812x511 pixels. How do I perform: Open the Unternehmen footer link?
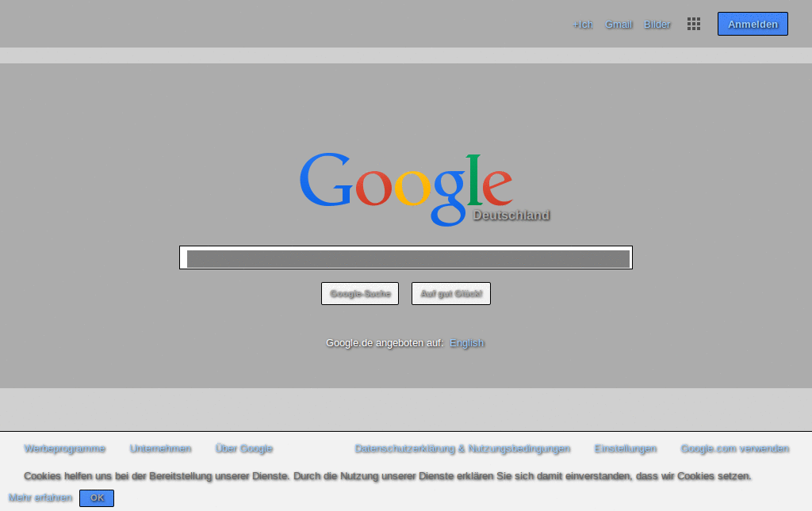click(160, 448)
